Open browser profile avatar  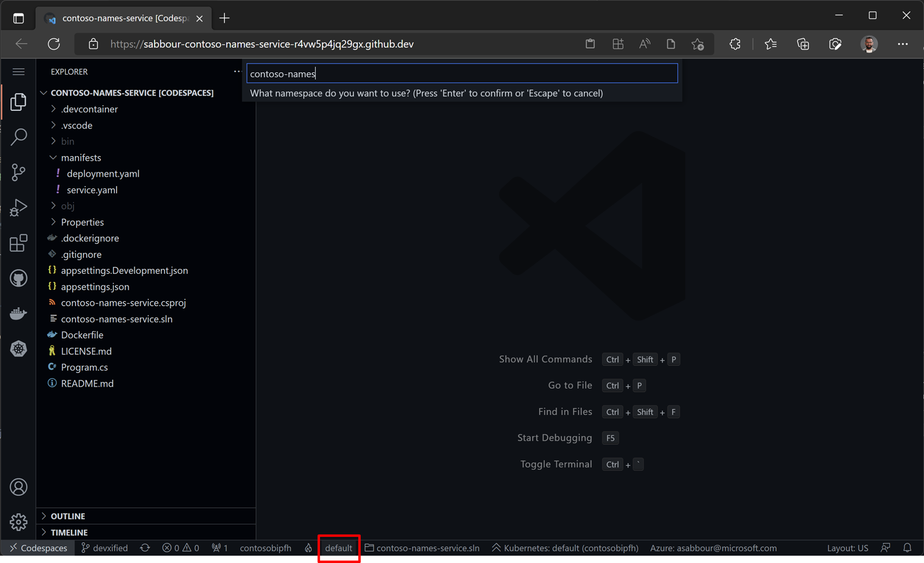(869, 44)
